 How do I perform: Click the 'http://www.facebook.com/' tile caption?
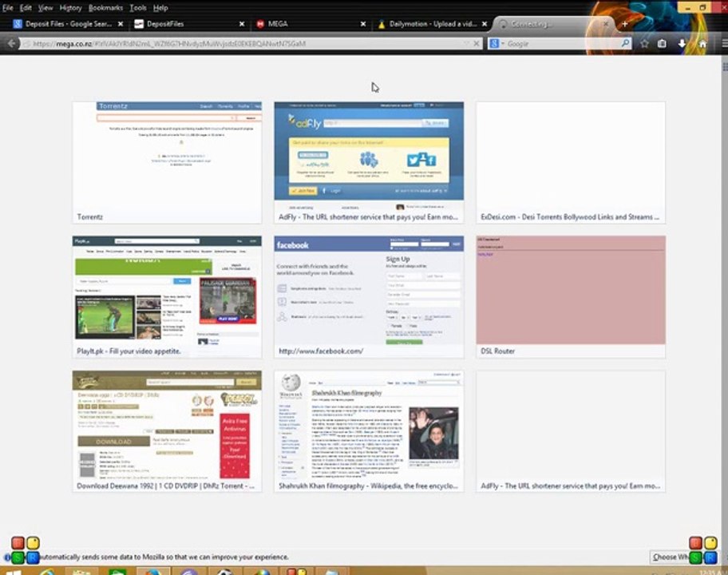pos(321,351)
